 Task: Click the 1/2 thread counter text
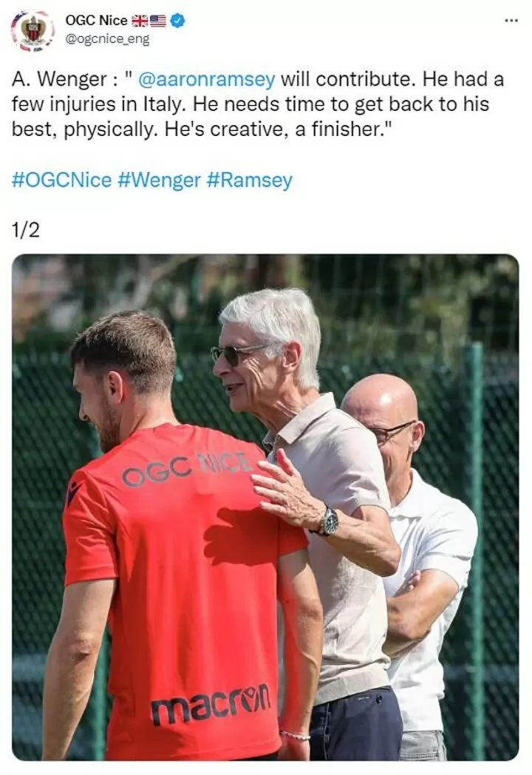[x=25, y=230]
